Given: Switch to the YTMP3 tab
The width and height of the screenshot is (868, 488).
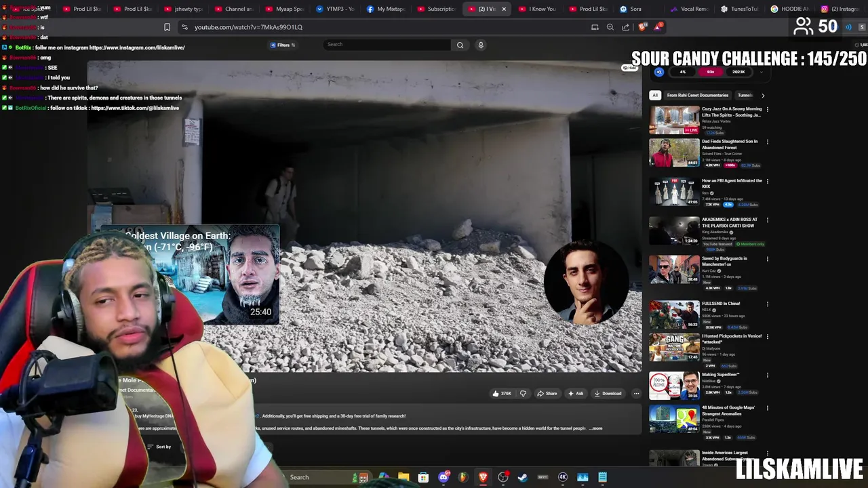Looking at the screenshot, I should point(335,9).
